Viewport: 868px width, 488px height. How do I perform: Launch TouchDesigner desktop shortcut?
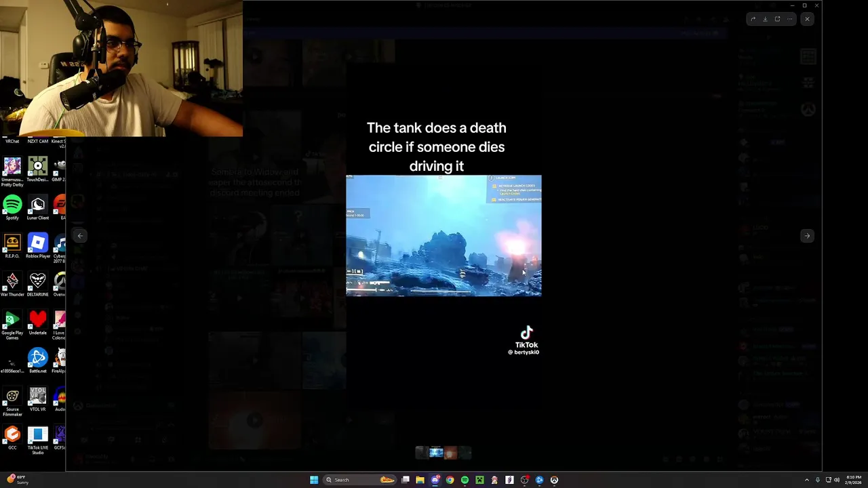38,169
